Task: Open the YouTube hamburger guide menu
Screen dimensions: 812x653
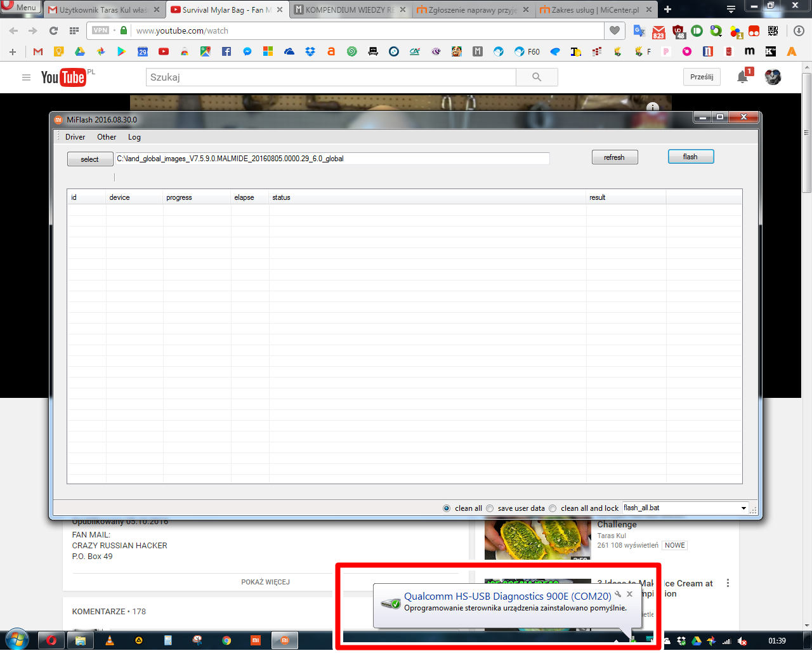Action: click(x=26, y=77)
